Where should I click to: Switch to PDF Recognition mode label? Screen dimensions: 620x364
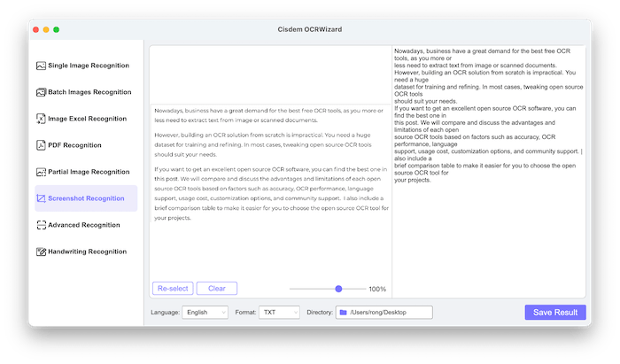coord(75,145)
